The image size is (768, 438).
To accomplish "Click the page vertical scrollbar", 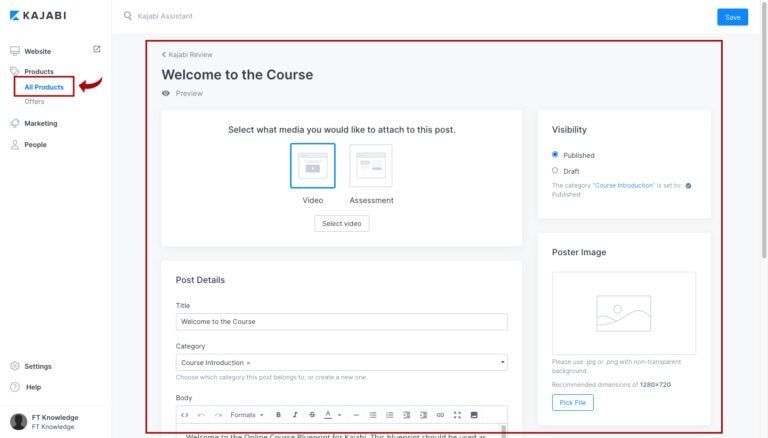I will tap(764, 129).
